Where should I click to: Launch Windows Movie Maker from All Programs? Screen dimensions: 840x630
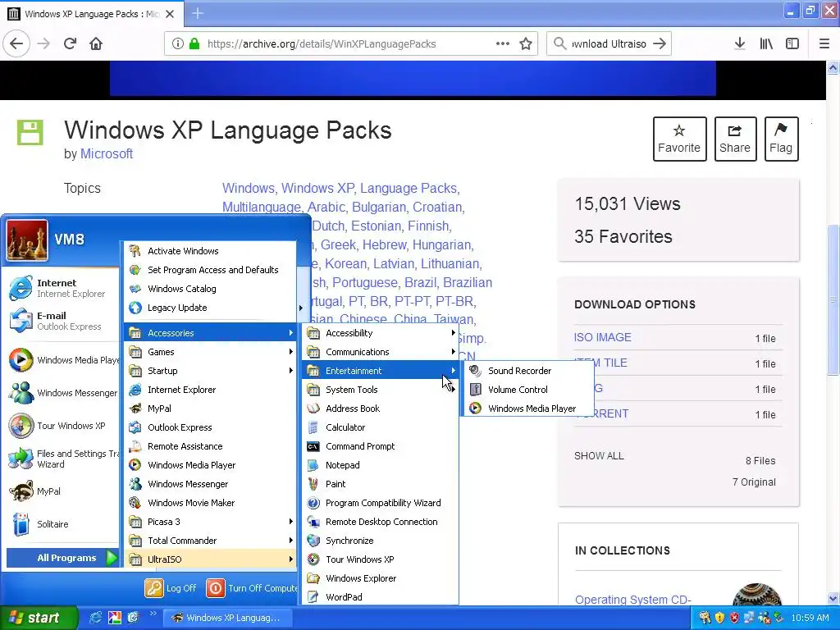point(211,503)
